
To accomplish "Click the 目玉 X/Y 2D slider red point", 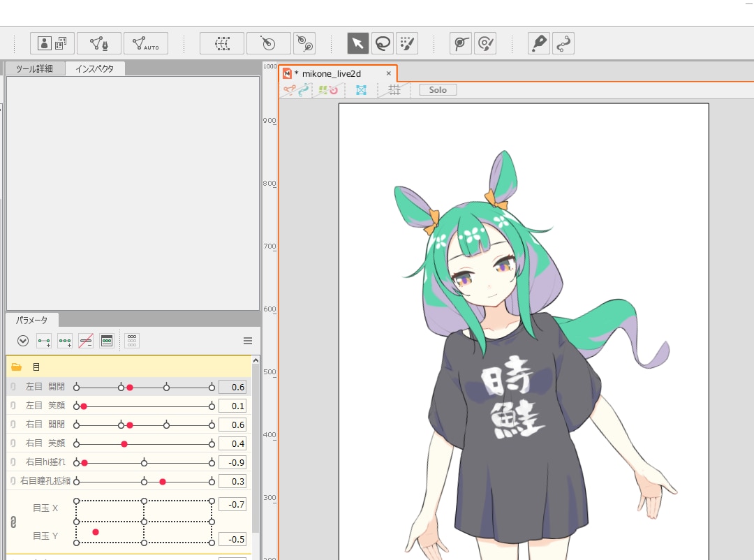I will click(95, 532).
